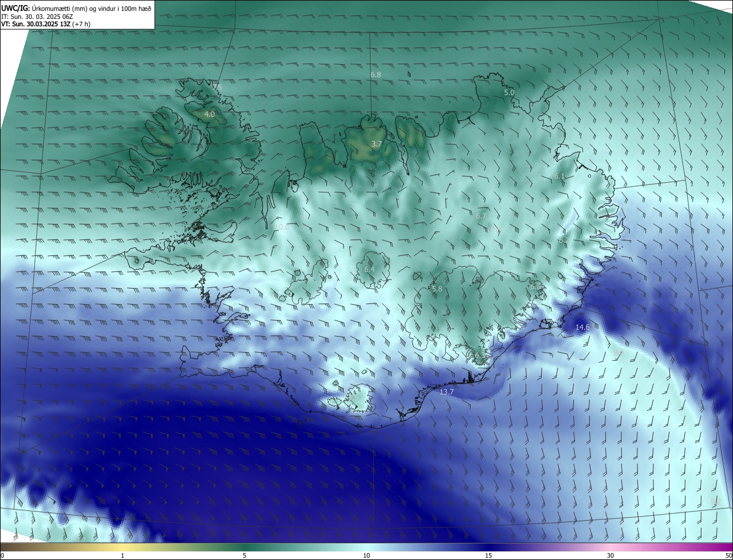Click the 6.4 value on the glacier
The image size is (733, 560).
(369, 269)
